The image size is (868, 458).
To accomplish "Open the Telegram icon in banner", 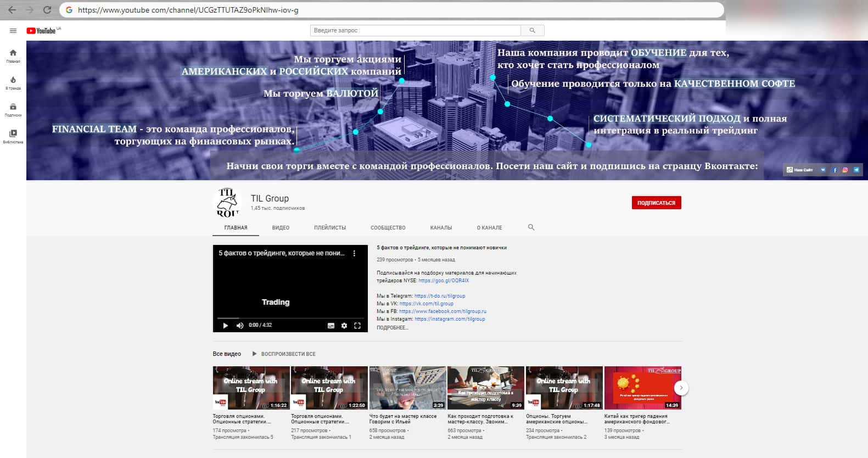I will click(856, 170).
